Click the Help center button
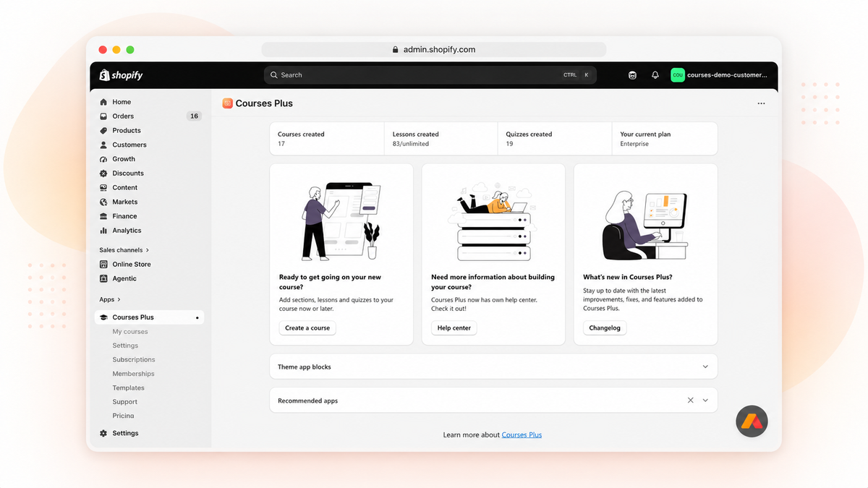Viewport: 868px width, 488px height. coord(454,328)
